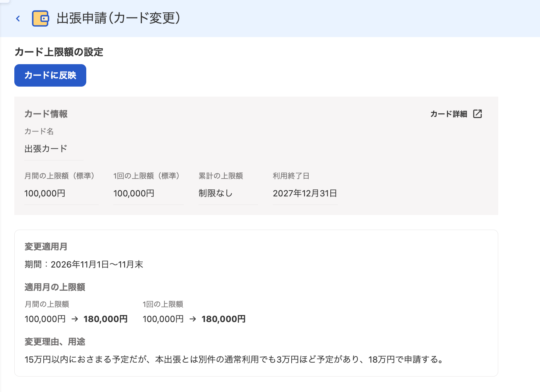
Task: Open the カード詳細 link
Action: [449, 114]
